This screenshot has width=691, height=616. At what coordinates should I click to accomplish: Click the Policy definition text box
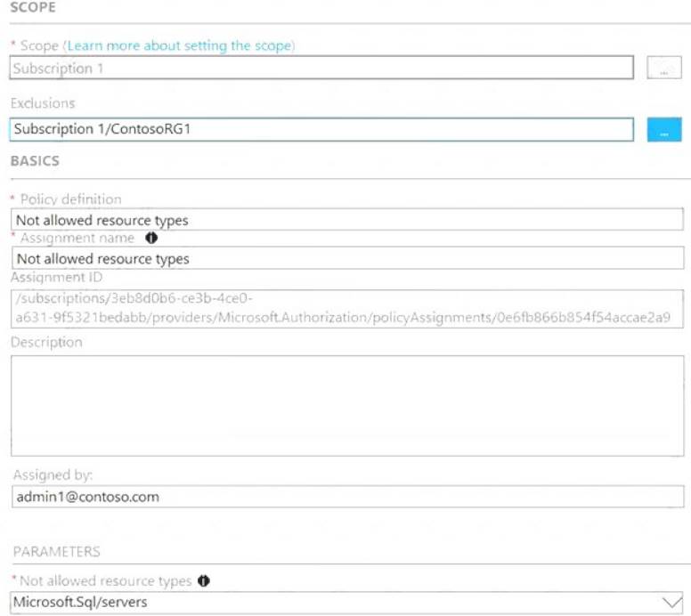click(x=347, y=220)
